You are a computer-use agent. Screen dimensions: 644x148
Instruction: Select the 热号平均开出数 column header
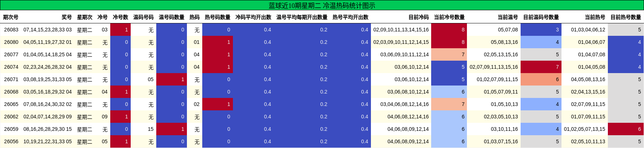coord(350,17)
